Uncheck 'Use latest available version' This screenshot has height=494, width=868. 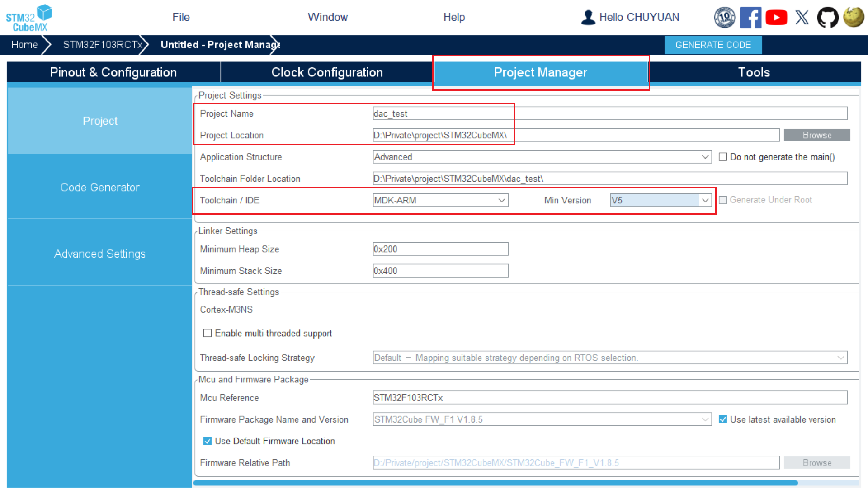pos(723,419)
